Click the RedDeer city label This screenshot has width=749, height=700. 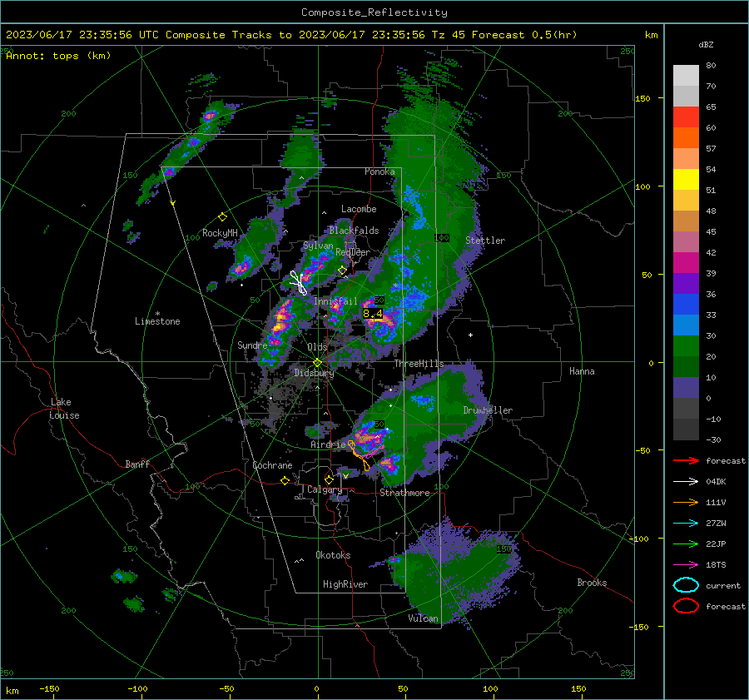click(x=353, y=252)
